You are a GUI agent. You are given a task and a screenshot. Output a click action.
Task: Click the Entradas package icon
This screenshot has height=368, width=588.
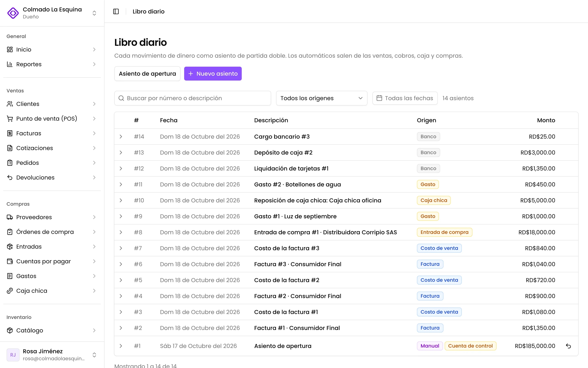[10, 247]
